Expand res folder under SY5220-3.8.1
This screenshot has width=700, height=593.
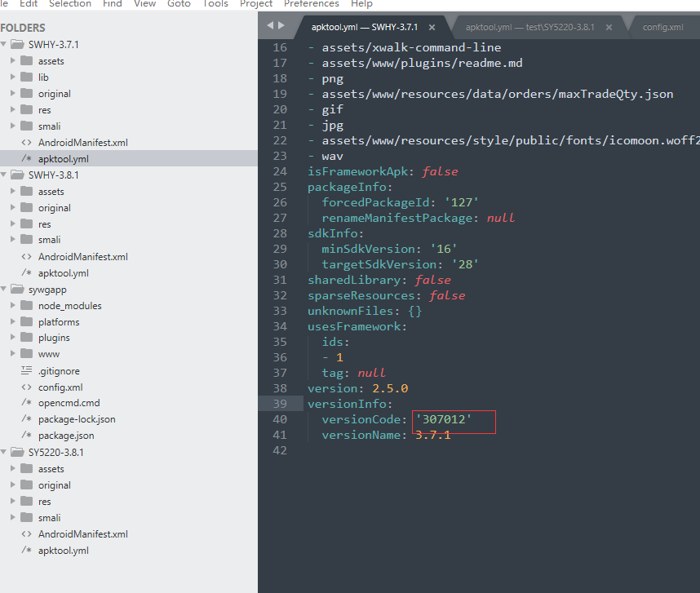[x=13, y=501]
